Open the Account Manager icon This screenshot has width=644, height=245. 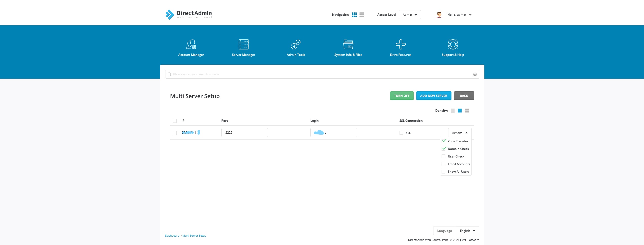pos(191,44)
